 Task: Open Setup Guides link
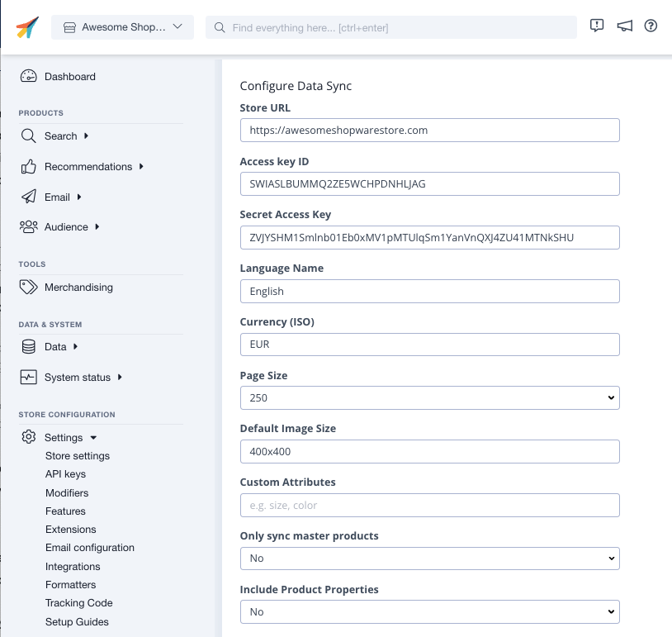[77, 622]
